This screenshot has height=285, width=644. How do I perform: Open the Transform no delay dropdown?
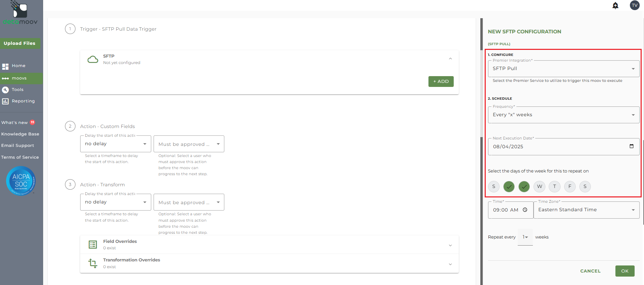116,202
